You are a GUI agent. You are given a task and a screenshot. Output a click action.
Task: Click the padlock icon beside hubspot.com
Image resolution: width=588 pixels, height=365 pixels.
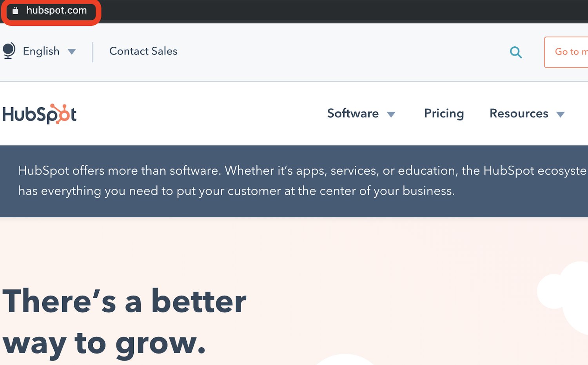[15, 11]
